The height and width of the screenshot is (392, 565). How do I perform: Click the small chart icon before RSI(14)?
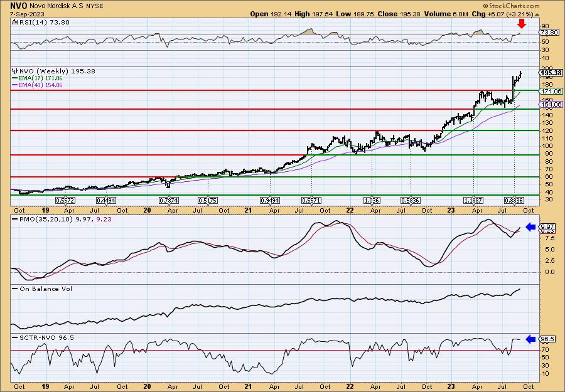click(x=14, y=23)
